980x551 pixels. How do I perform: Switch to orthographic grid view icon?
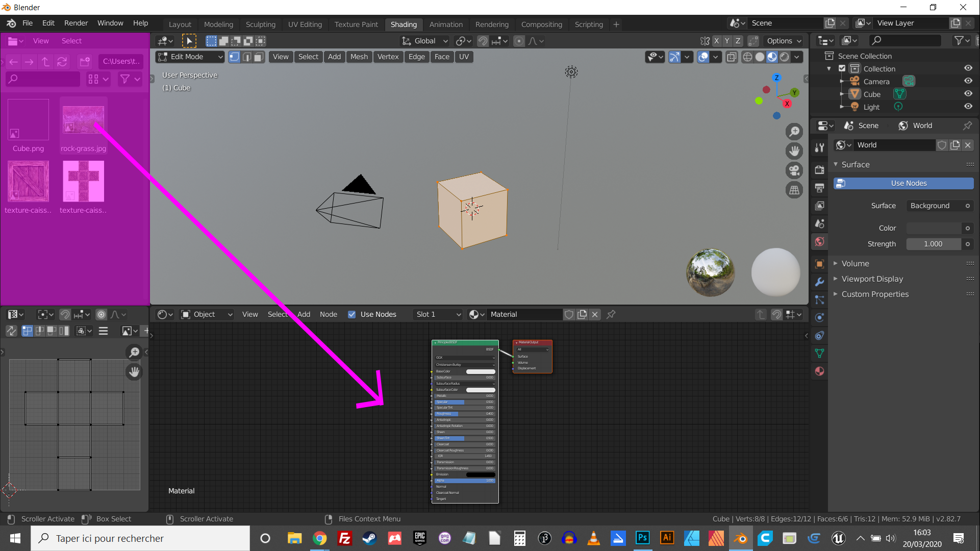[x=794, y=190]
